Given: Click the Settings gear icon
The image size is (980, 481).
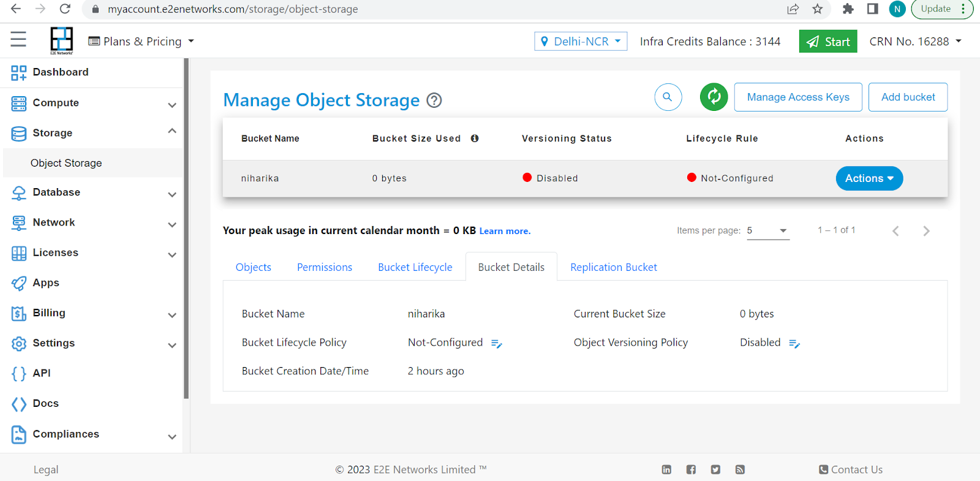Looking at the screenshot, I should coord(19,344).
